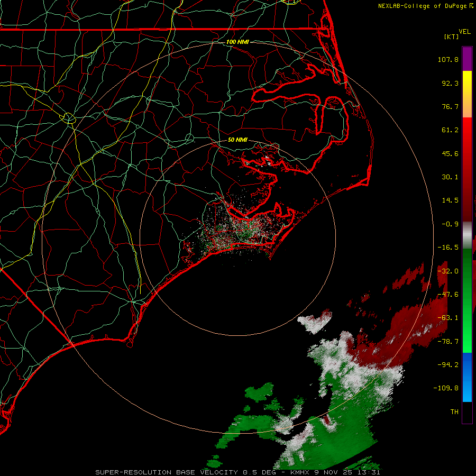This screenshot has height=476, width=476.
Task: Click the NEXLAB-College of DuPage credit text
Action: (425, 6)
